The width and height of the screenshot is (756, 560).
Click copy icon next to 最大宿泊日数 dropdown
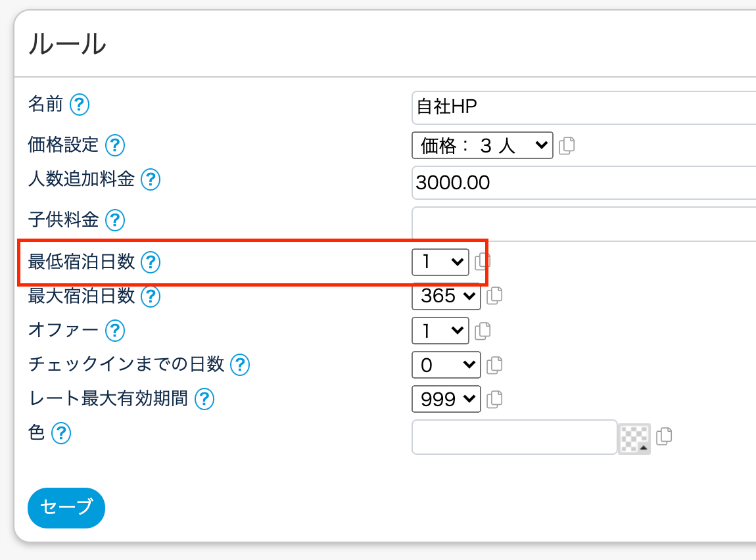tap(494, 296)
